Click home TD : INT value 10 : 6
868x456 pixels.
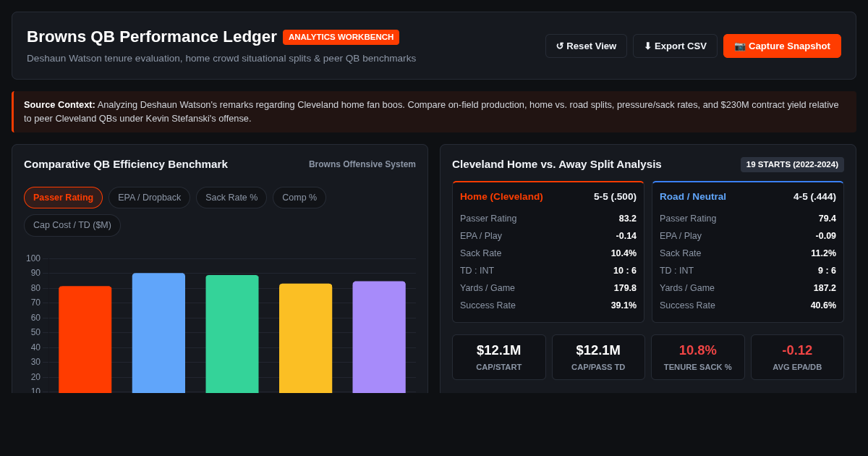625,271
